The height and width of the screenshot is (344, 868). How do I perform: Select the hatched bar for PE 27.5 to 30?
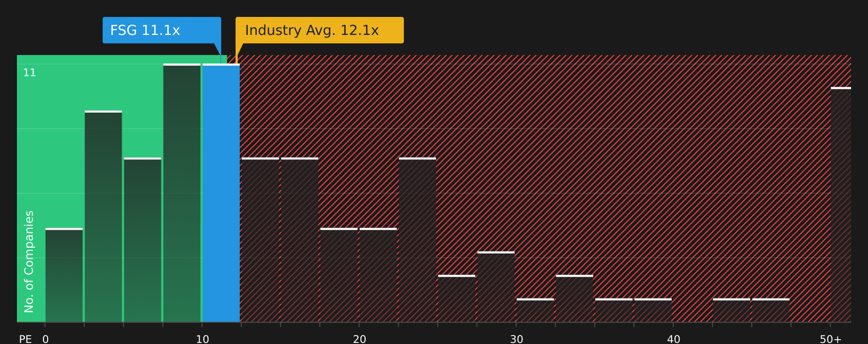[496, 287]
